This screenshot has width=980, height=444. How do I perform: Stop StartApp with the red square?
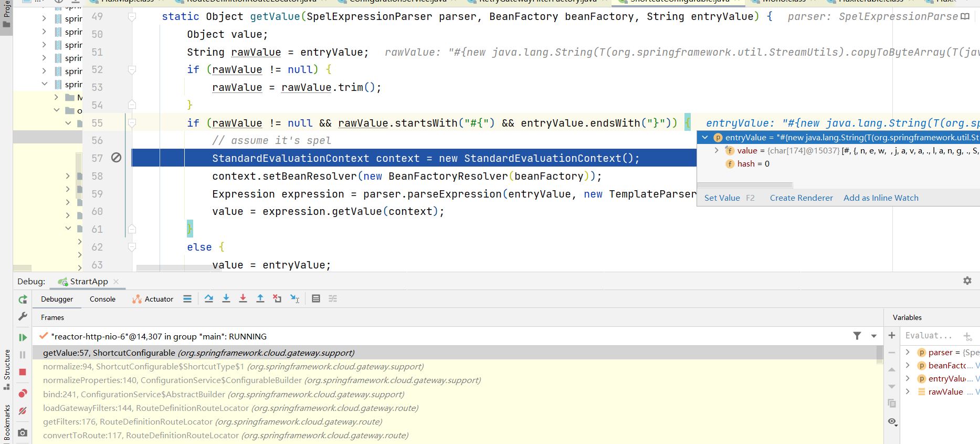click(x=23, y=372)
